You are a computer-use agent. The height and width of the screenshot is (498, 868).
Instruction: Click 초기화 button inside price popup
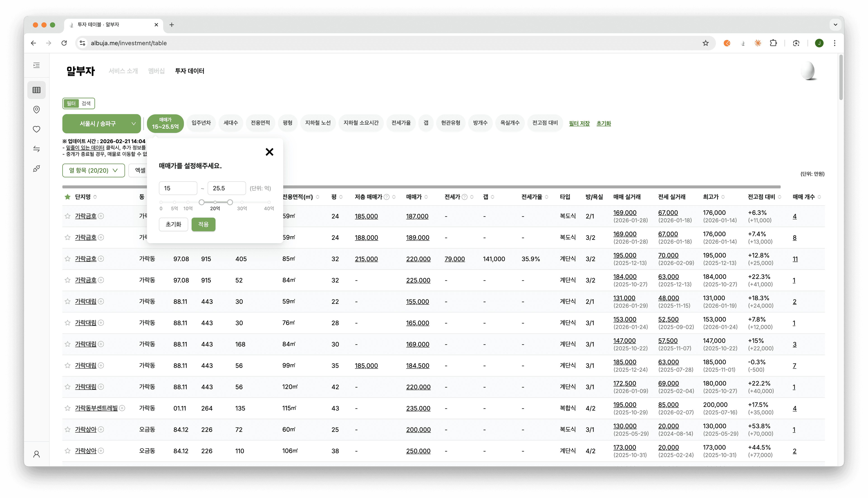174,224
